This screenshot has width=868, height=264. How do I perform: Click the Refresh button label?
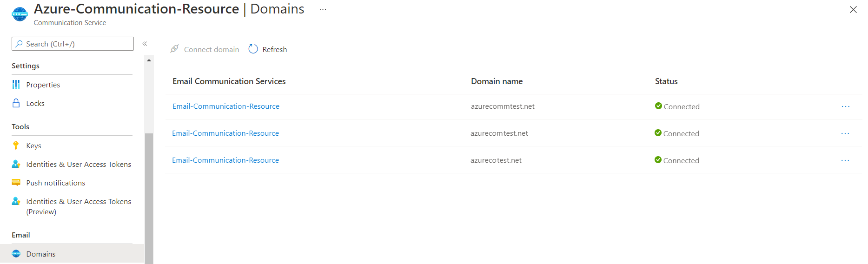click(274, 49)
